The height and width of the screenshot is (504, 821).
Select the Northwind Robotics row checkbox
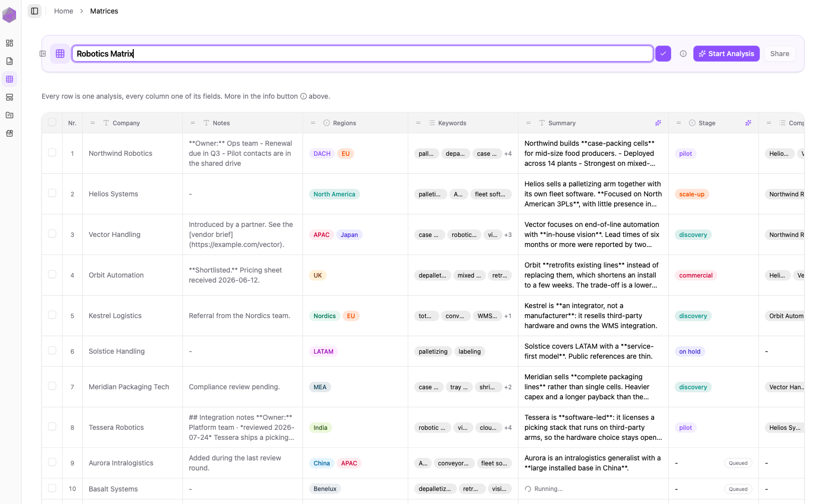click(x=52, y=152)
